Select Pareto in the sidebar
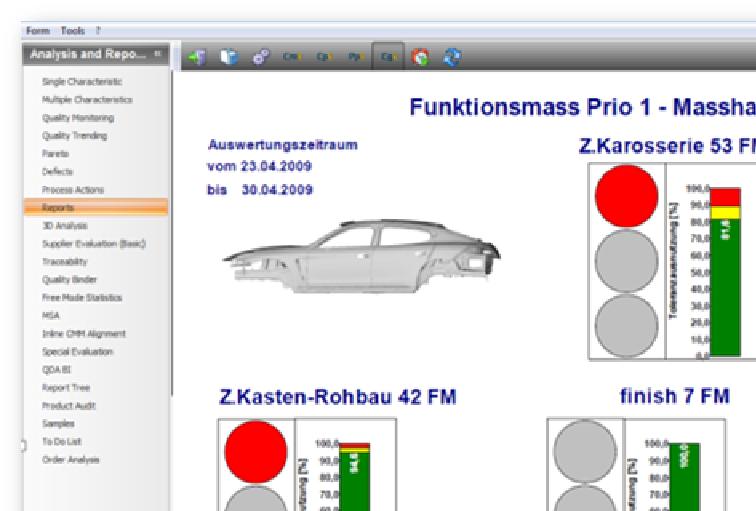756x511 pixels. 55,154
